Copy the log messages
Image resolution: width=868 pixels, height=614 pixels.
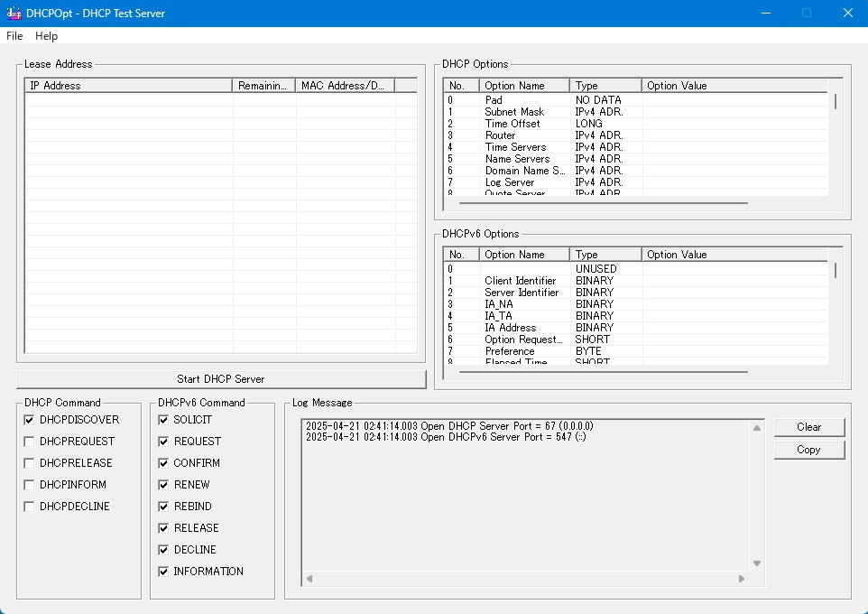click(808, 450)
